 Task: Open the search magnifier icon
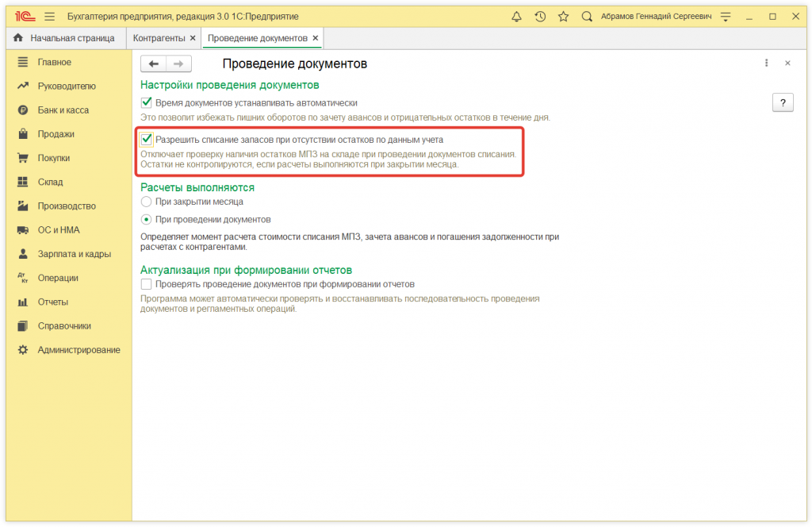click(587, 17)
